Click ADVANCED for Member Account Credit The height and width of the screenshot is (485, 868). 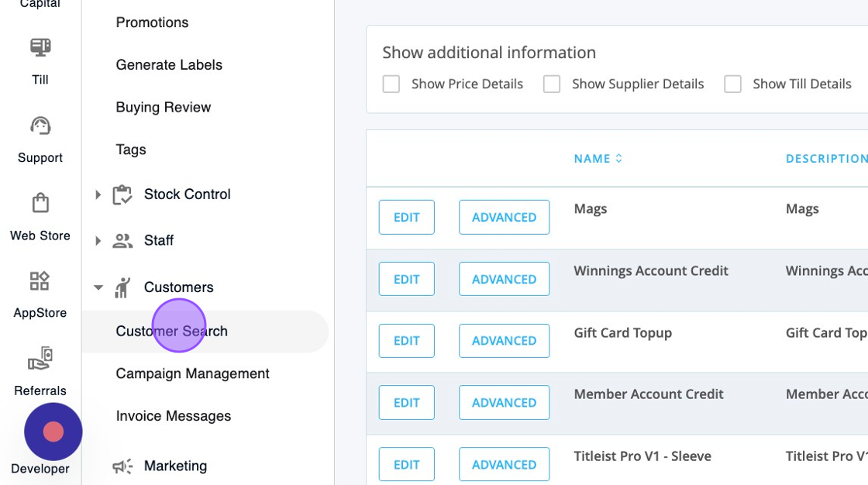coord(505,403)
